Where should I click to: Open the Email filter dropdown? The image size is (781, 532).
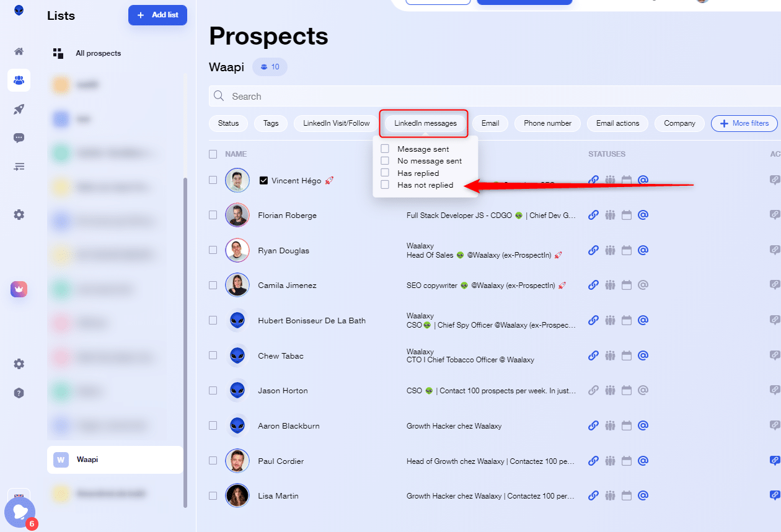click(x=490, y=123)
